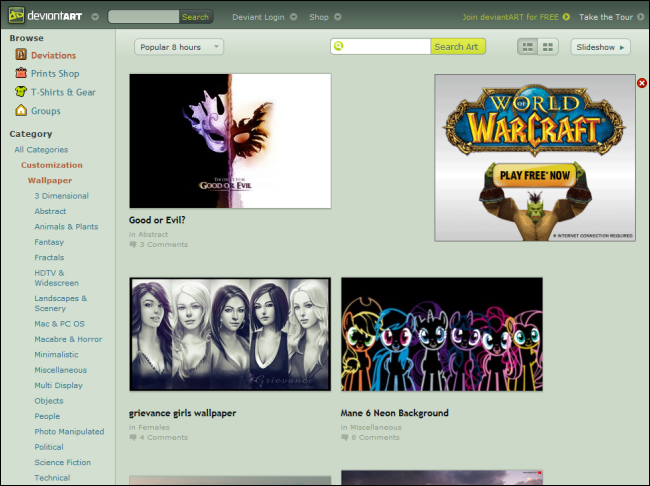Open the dropdown arrow beside deviantART logo
Screen dimensions: 650x486
(x=95, y=17)
